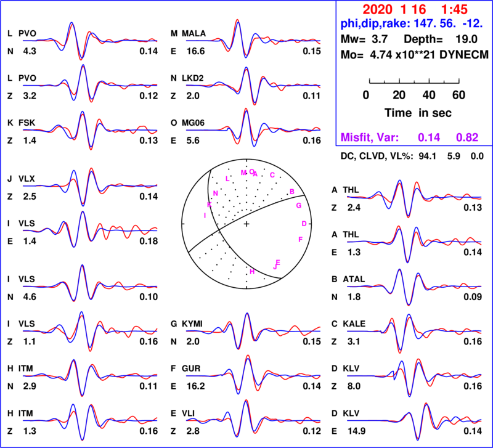Click the purple Misfit, Var label

click(x=370, y=137)
